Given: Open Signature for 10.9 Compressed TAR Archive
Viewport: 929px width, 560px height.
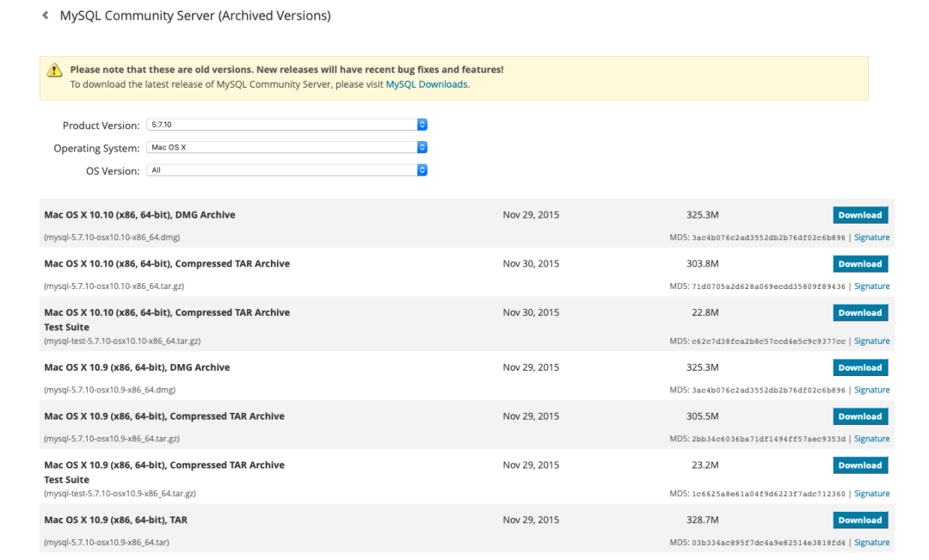Looking at the screenshot, I should pos(871,440).
